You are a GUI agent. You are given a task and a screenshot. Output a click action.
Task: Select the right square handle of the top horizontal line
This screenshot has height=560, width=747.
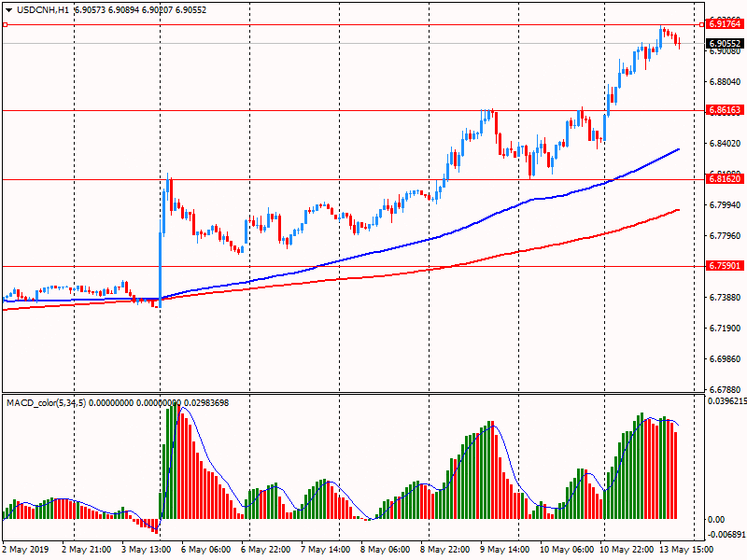(x=702, y=25)
